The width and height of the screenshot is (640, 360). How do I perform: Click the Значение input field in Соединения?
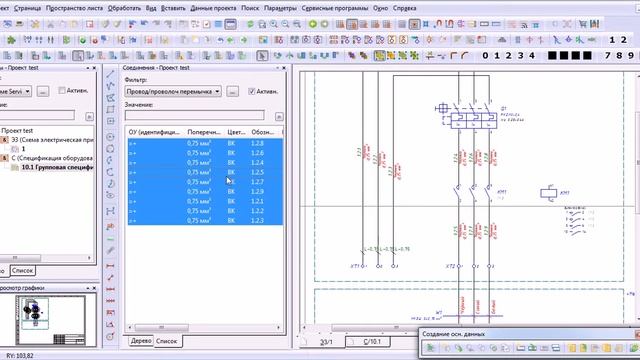pos(195,116)
